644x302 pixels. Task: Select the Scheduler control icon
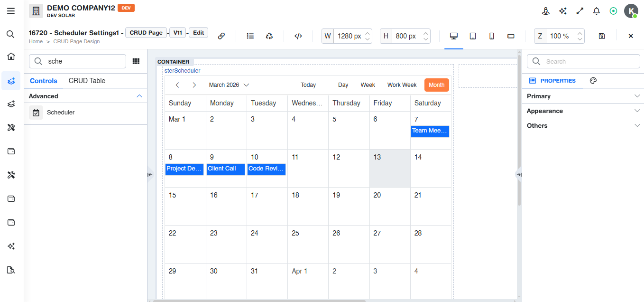pos(36,113)
